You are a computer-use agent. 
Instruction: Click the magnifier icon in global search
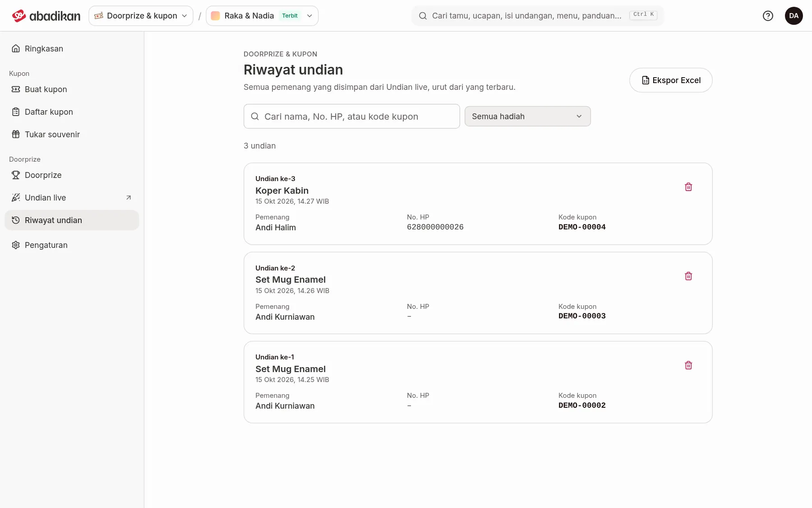click(423, 16)
